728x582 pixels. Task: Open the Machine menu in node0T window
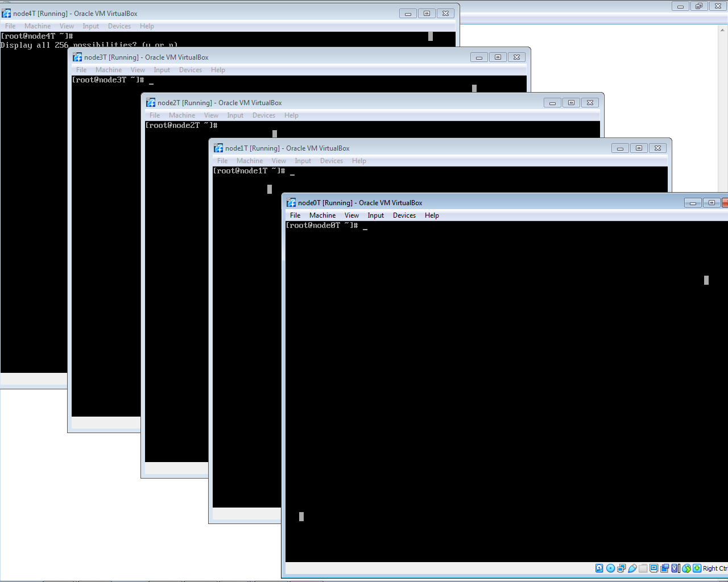point(322,215)
